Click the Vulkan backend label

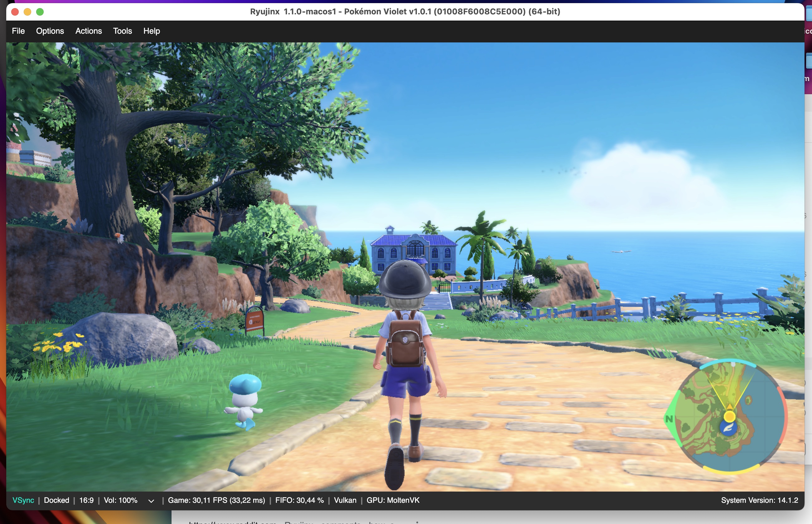tap(345, 500)
